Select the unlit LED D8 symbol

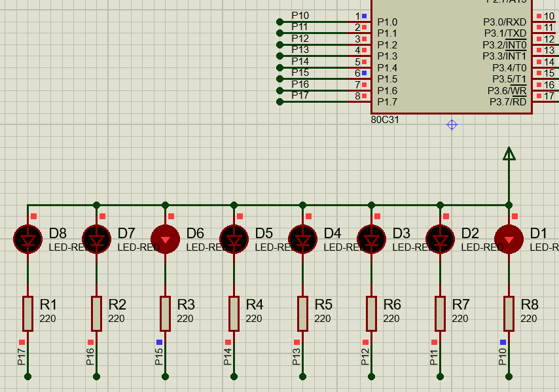pyautogui.click(x=27, y=240)
